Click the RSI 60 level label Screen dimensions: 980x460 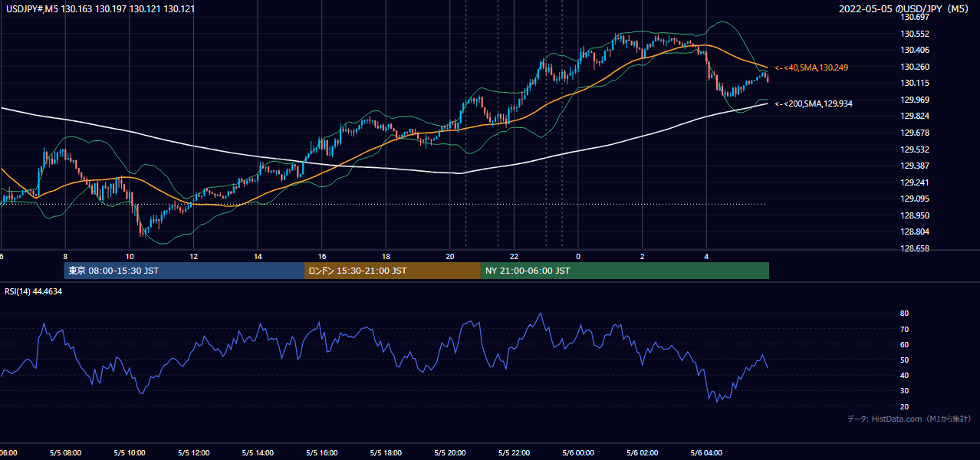(x=904, y=344)
